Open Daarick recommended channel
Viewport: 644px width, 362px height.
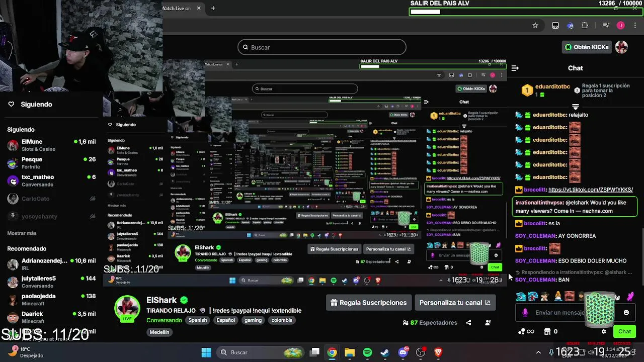pos(51,317)
